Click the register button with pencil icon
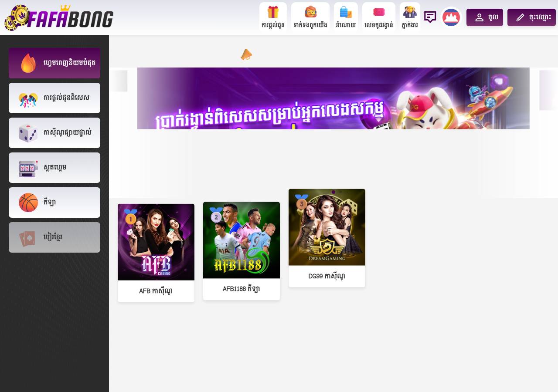This screenshot has width=558, height=392. click(531, 17)
